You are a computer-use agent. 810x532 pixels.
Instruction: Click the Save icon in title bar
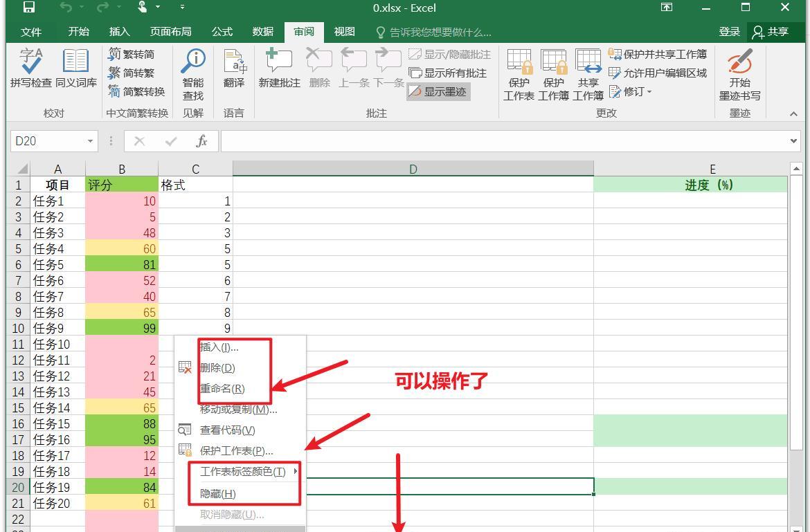tap(29, 7)
